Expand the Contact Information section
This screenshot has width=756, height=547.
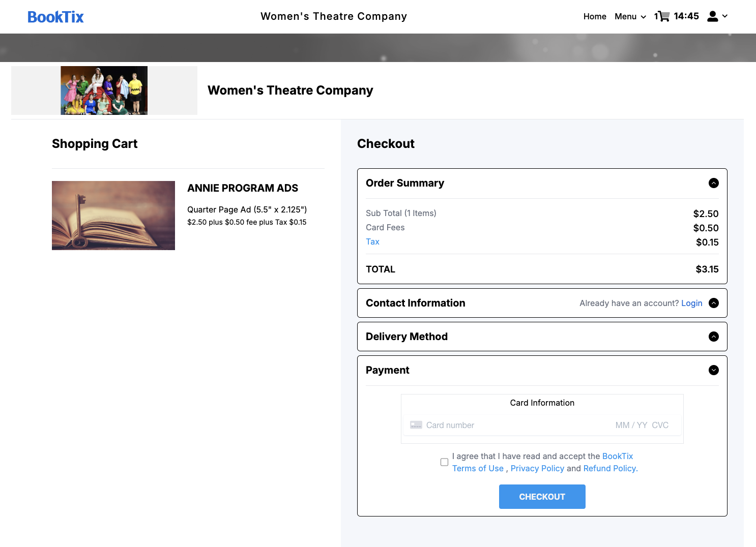[x=713, y=303]
